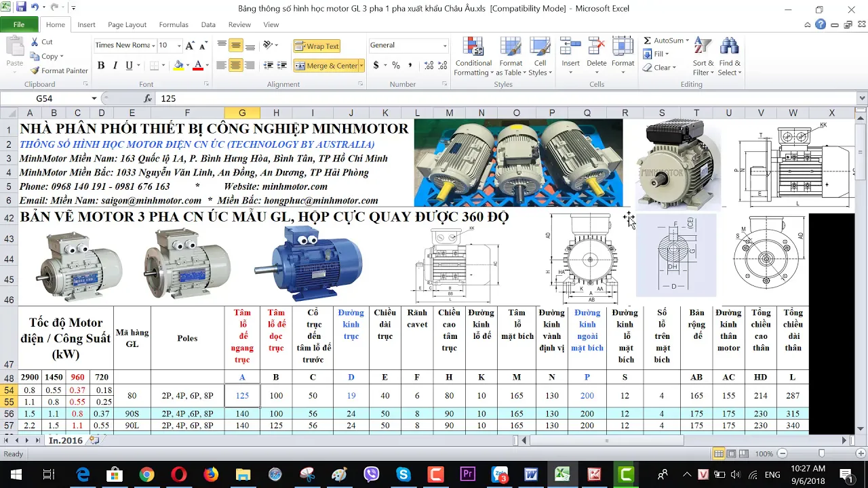The image size is (868, 488).
Task: Open the Fill Color dropdown arrow
Action: (x=187, y=66)
